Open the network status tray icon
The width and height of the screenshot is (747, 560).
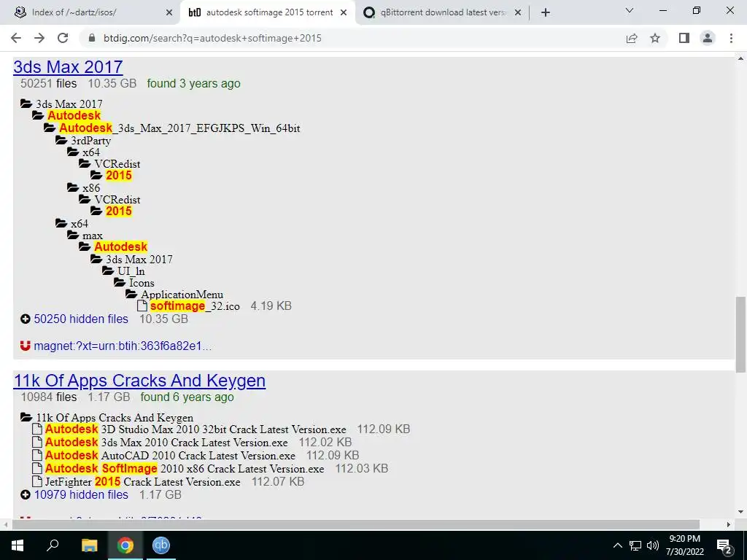coord(635,545)
